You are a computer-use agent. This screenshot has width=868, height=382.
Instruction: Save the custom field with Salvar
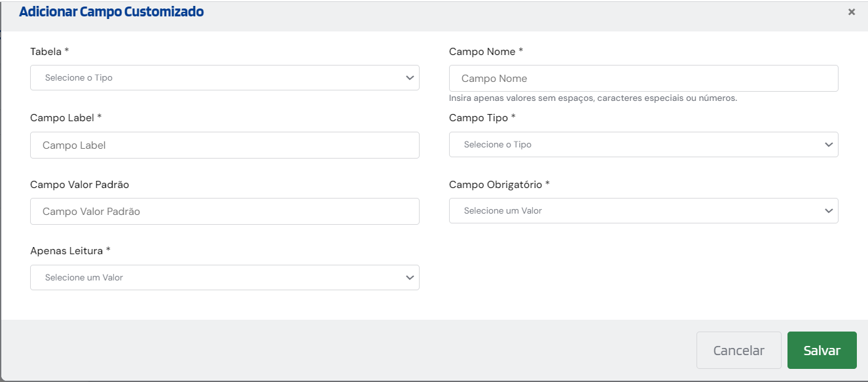(822, 351)
